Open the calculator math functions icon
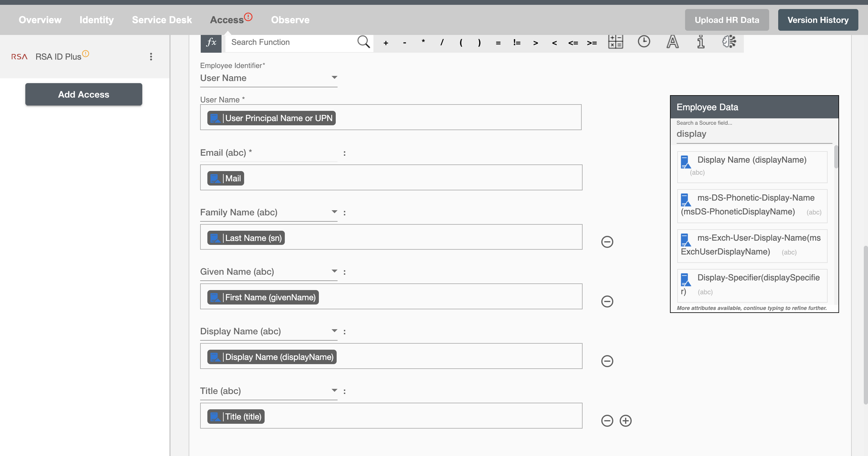868x456 pixels. coord(616,42)
